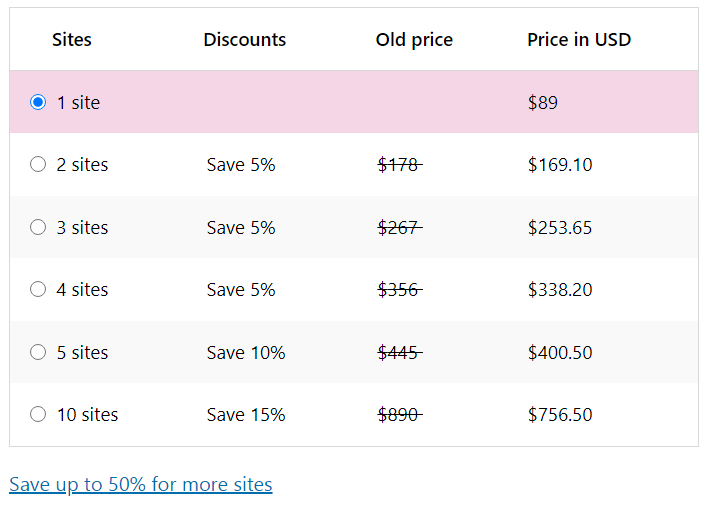Image resolution: width=710 pixels, height=506 pixels.
Task: Open the Save up to 50% link
Action: pyautogui.click(x=141, y=485)
